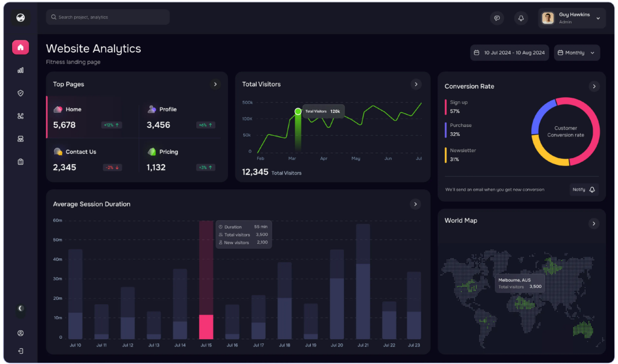
Task: Toggle dark mode with the moon icon
Action: 21,308
